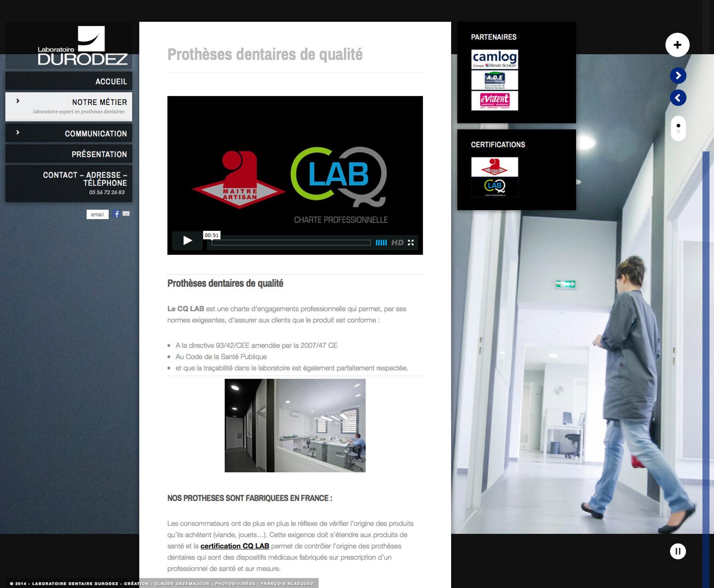The width and height of the screenshot is (714, 588).
Task: Go to previous background slide
Action: coord(678,98)
